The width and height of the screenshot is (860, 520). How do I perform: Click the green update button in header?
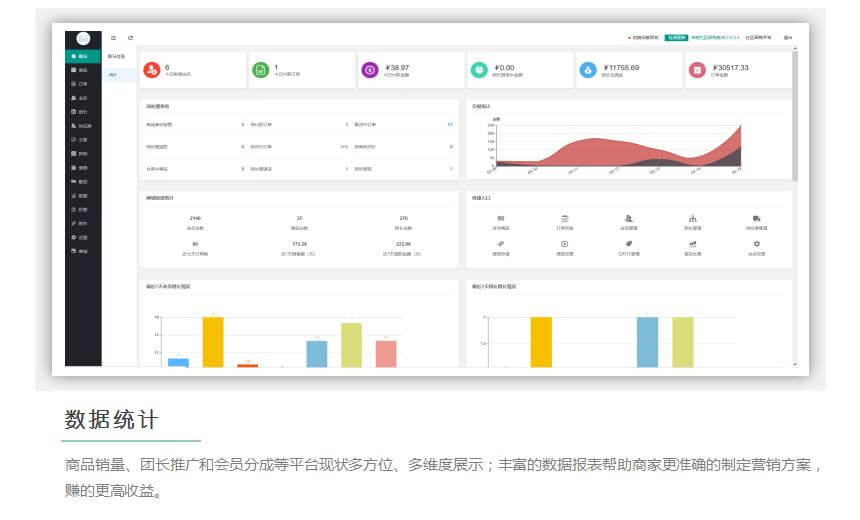point(676,37)
